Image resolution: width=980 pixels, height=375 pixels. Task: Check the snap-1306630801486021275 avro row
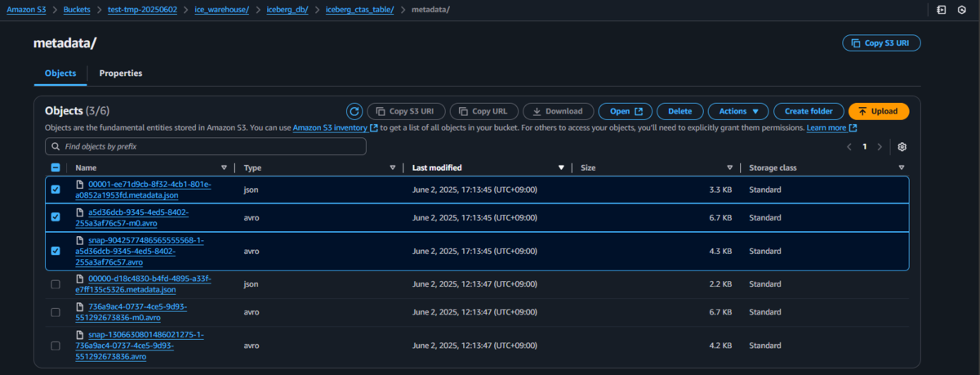(56, 346)
